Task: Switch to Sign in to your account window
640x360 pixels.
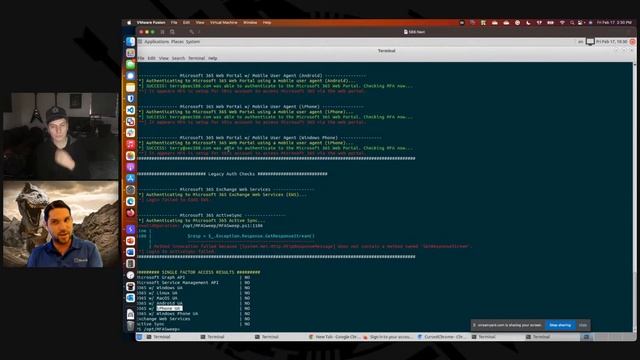Action: click(388, 337)
